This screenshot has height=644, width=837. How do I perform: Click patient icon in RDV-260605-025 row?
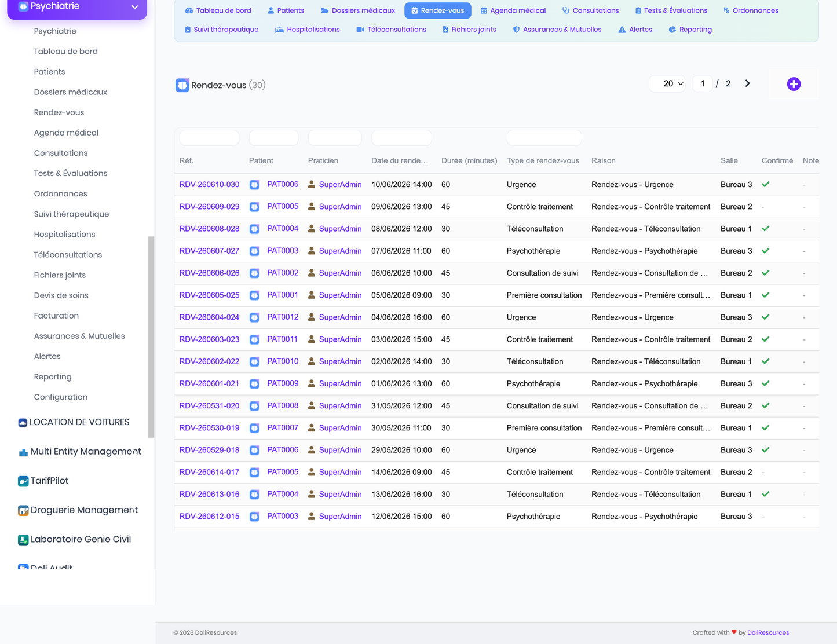pos(254,295)
